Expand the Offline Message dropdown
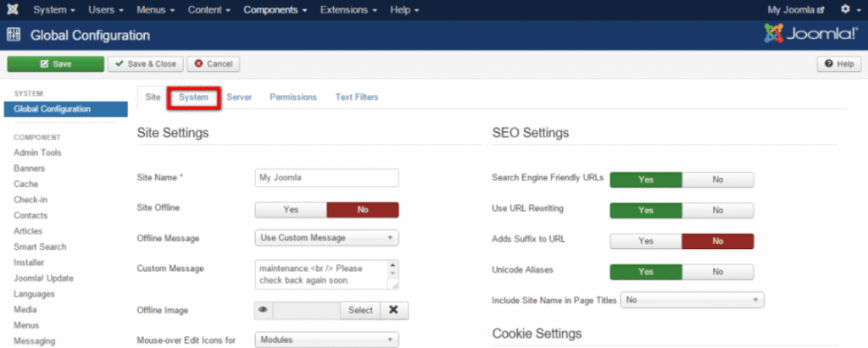The height and width of the screenshot is (348, 868). pyautogui.click(x=326, y=238)
